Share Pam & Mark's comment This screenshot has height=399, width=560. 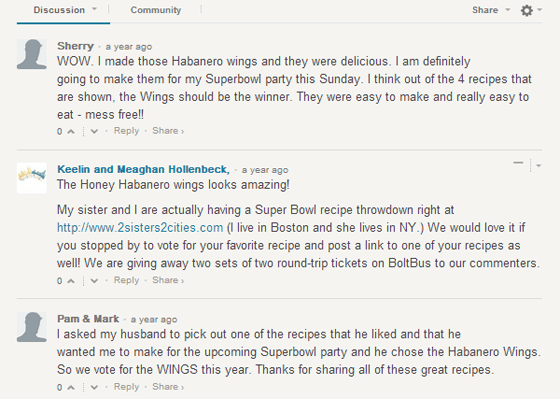point(168,387)
